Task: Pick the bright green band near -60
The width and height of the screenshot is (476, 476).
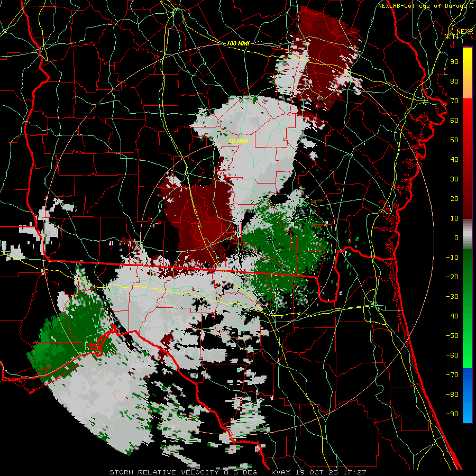Action: 467,358
